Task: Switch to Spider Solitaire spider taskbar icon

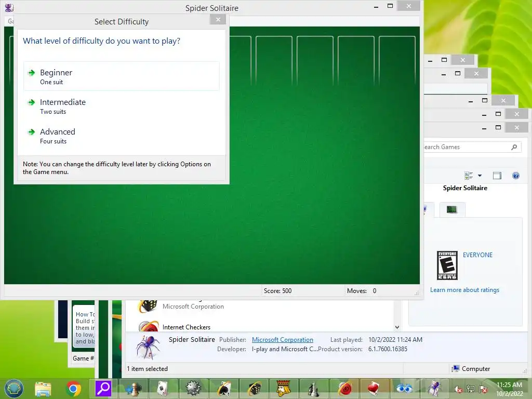Action: coord(435,389)
